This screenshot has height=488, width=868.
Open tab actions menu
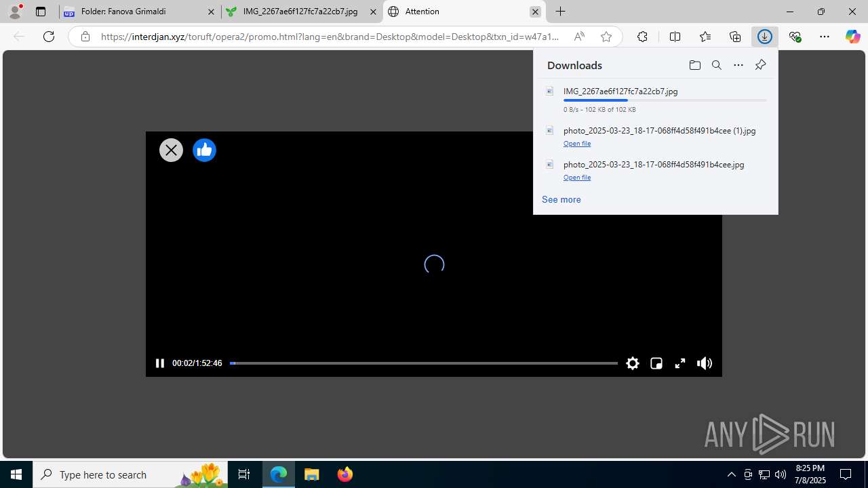click(x=41, y=12)
